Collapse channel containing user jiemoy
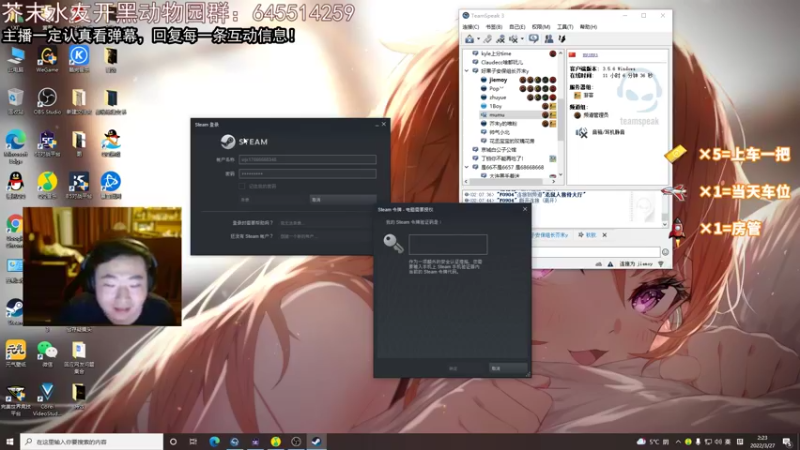Viewport: 800px width, 450px height. click(467, 71)
